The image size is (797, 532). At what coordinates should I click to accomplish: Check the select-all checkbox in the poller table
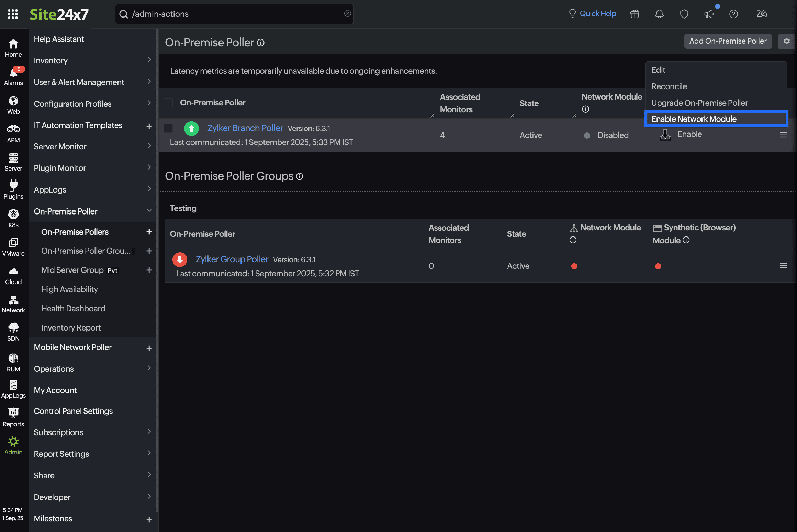[168, 102]
